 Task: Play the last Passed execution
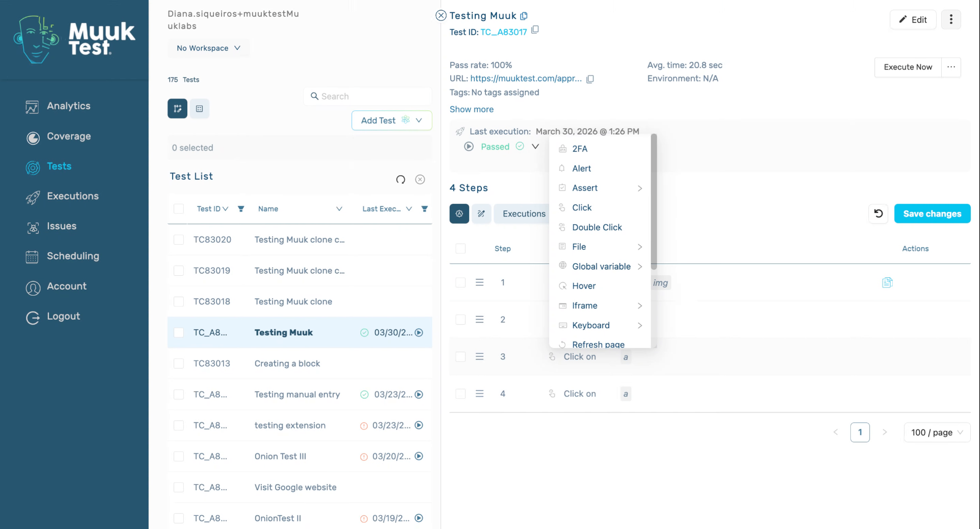point(469,147)
